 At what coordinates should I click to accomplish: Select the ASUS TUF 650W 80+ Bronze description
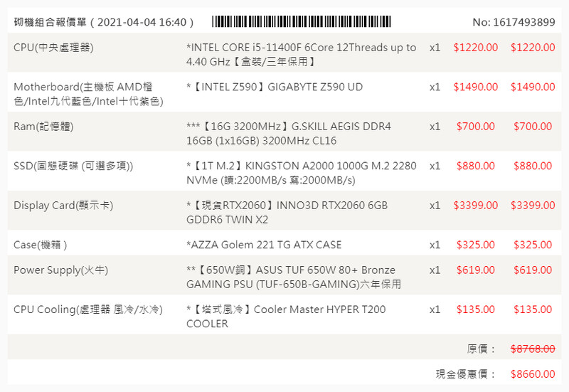click(294, 277)
